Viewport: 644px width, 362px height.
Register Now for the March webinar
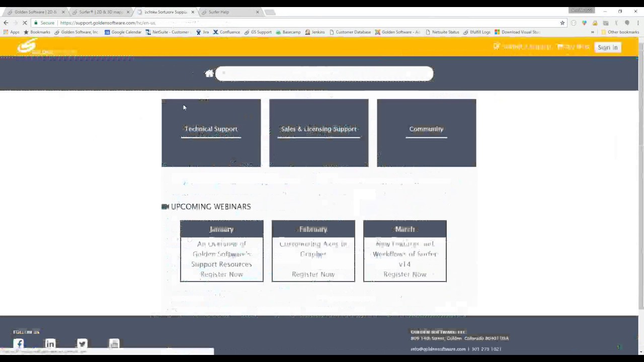tap(405, 275)
